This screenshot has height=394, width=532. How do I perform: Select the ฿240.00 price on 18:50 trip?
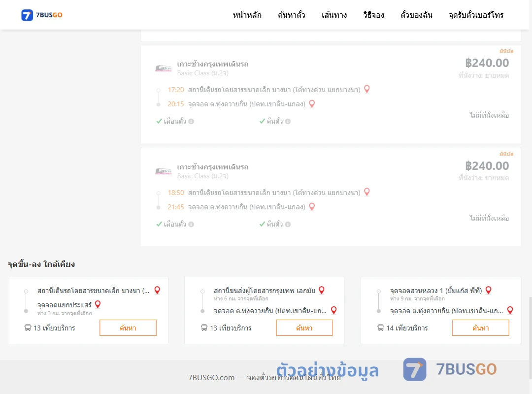(487, 166)
